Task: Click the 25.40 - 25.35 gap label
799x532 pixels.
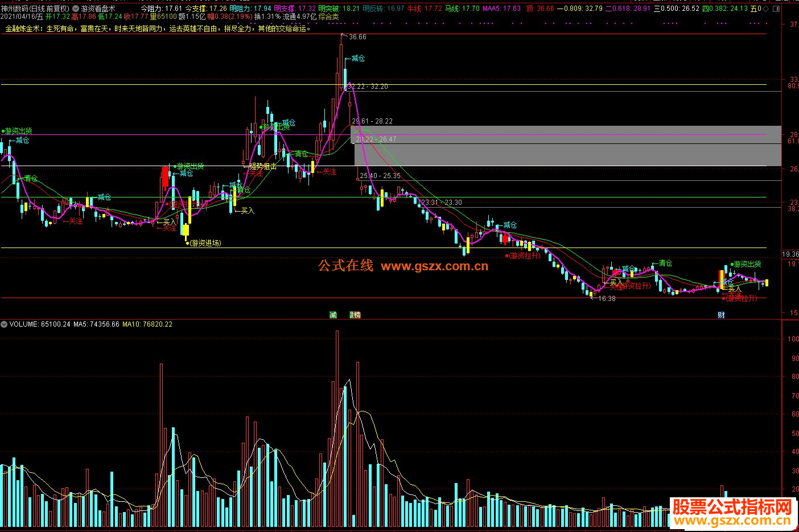Action: point(380,176)
